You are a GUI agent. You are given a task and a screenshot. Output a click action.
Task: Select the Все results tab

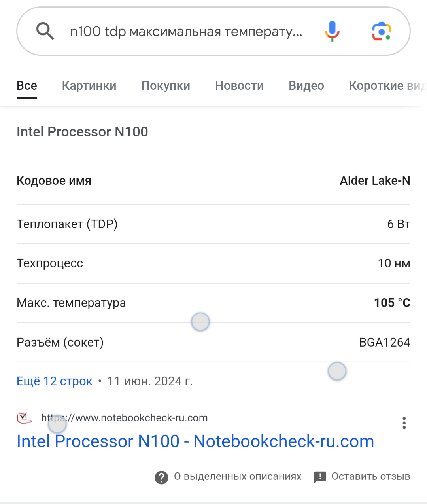pyautogui.click(x=27, y=86)
